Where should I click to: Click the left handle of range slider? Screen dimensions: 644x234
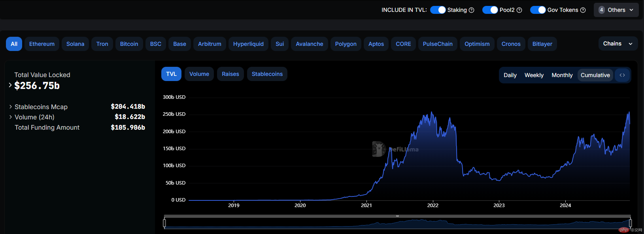(x=164, y=223)
